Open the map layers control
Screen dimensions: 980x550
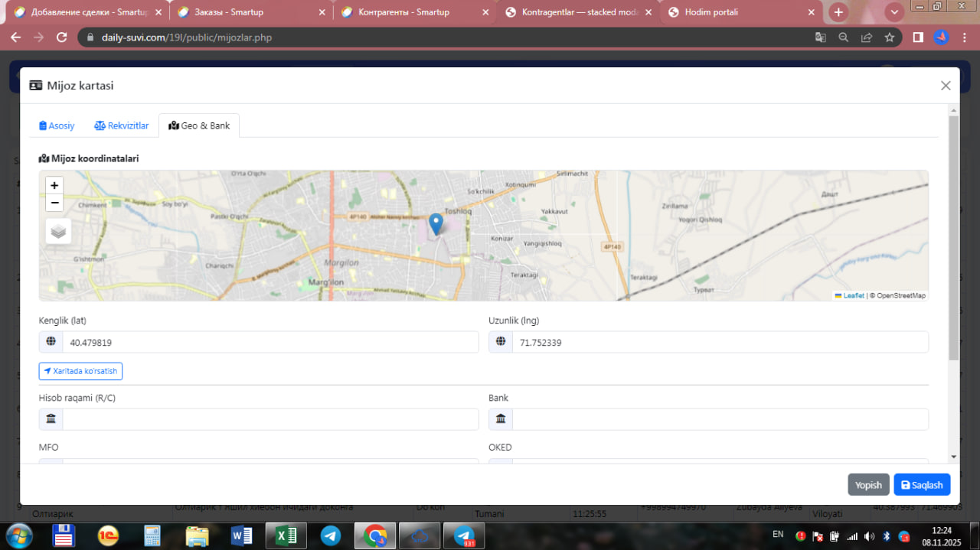(x=58, y=230)
